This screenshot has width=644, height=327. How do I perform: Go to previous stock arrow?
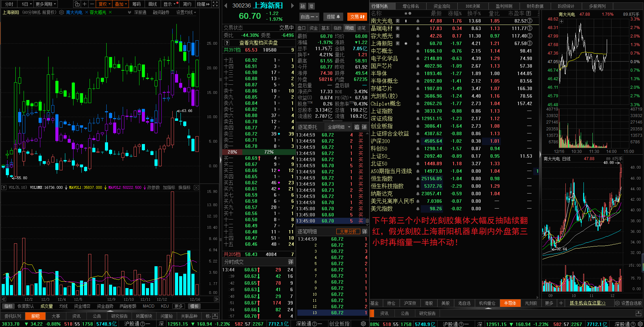pyautogui.click(x=226, y=6)
